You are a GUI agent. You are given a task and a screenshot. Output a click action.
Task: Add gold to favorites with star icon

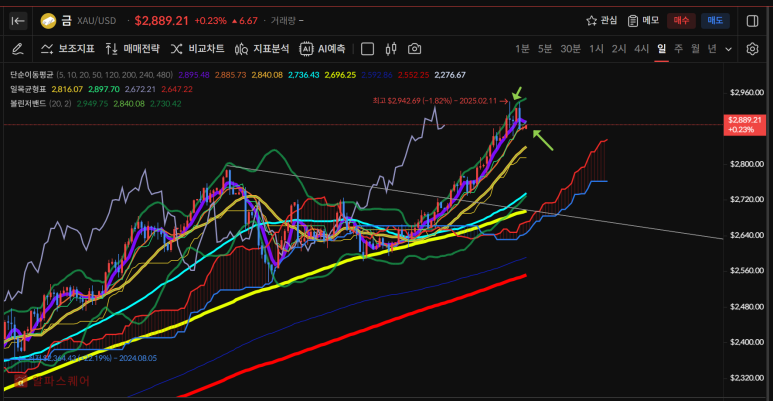[592, 21]
